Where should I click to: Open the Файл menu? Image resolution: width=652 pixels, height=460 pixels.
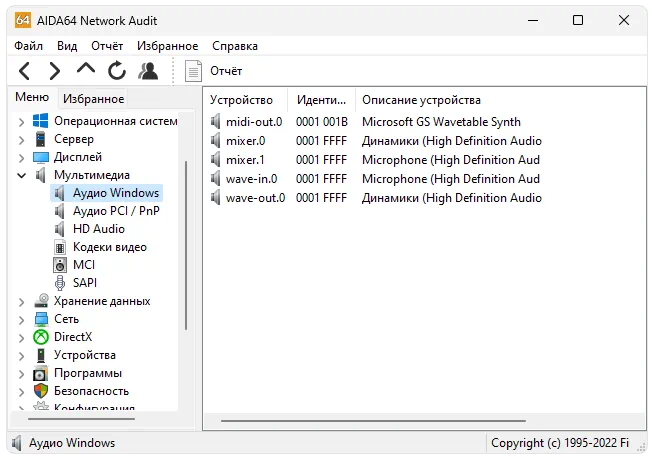(28, 46)
